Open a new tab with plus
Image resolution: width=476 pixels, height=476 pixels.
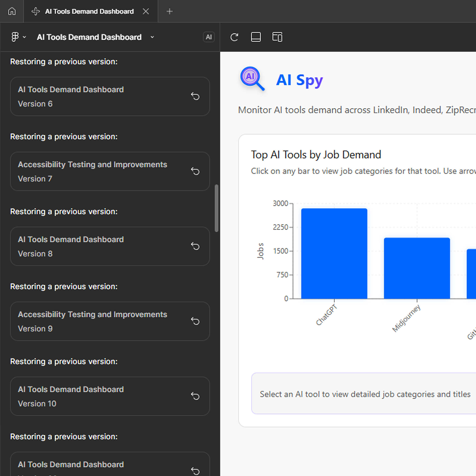click(170, 11)
